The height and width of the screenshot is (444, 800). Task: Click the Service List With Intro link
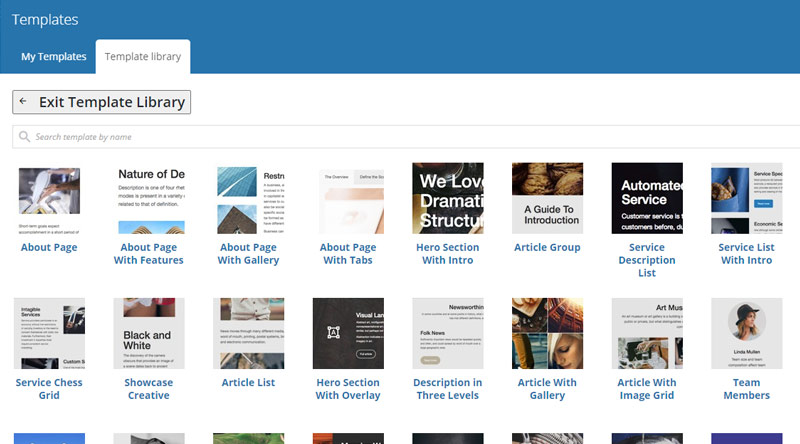pos(746,254)
